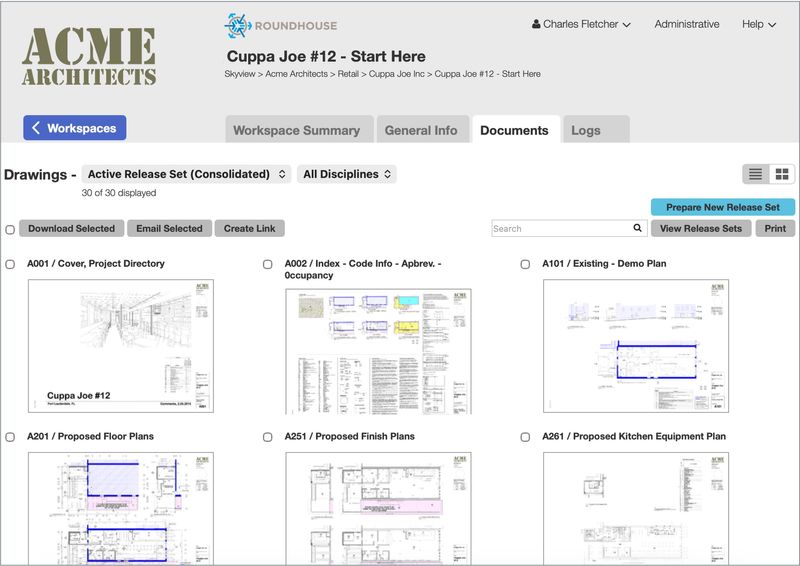800x566 pixels.
Task: Check A001 Cover, Project Directory checkbox
Action: [x=10, y=264]
